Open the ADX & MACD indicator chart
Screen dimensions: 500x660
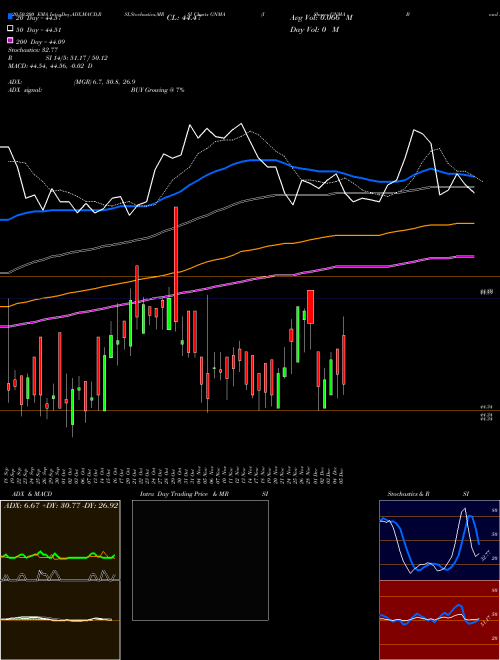point(60,580)
